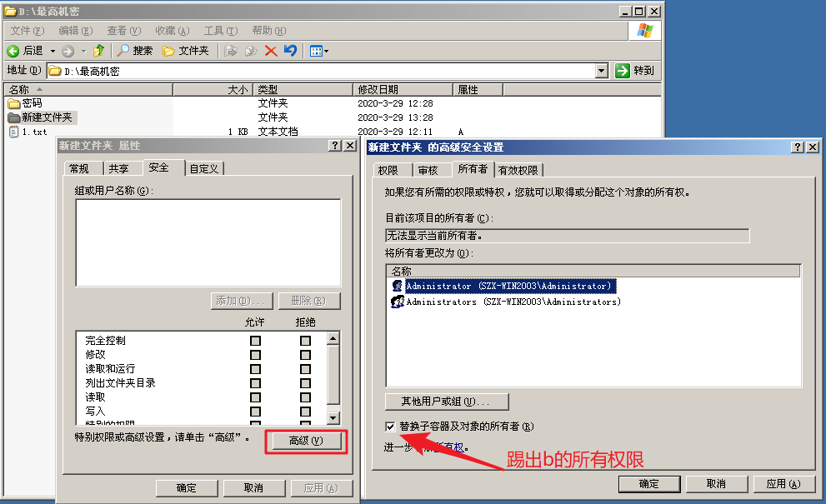Check Allow for 读取和运行 permission

click(256, 369)
